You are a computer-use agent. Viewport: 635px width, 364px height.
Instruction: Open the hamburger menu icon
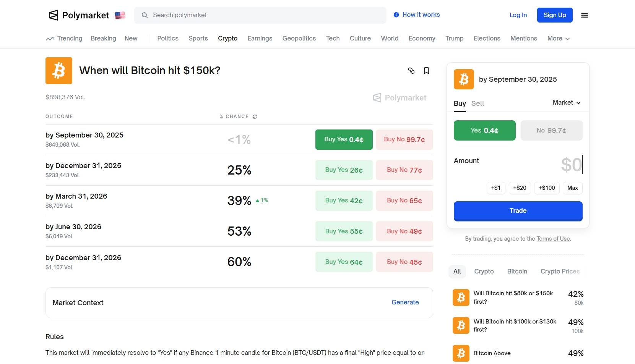click(584, 15)
